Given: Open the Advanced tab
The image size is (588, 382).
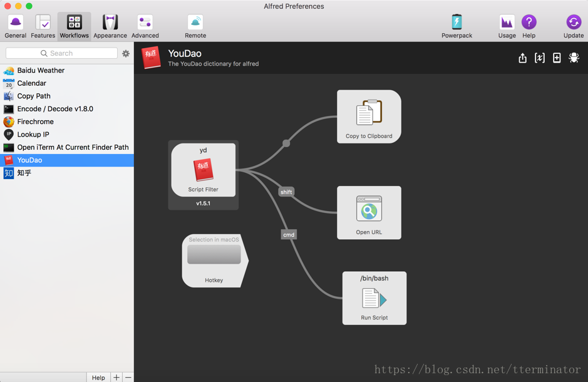Looking at the screenshot, I should (145, 26).
